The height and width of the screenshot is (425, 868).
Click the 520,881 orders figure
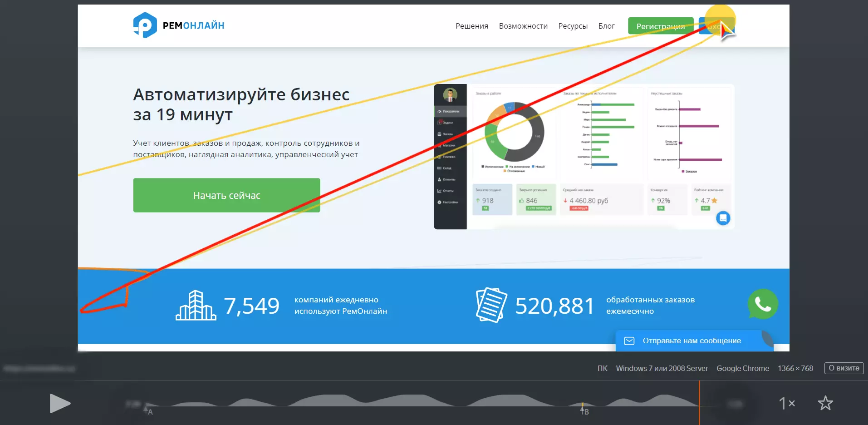point(554,306)
